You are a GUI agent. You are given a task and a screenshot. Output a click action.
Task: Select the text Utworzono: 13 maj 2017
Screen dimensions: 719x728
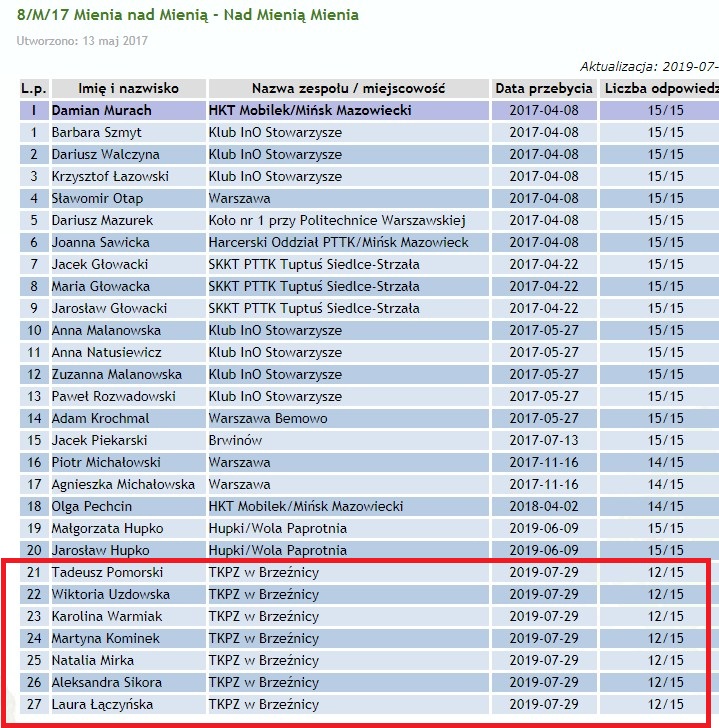click(x=82, y=41)
